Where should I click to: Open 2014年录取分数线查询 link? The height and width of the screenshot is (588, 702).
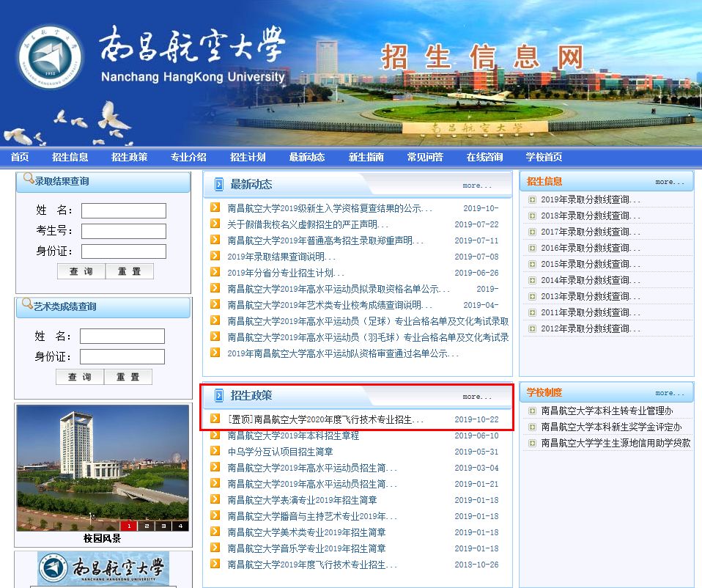pyautogui.click(x=591, y=280)
